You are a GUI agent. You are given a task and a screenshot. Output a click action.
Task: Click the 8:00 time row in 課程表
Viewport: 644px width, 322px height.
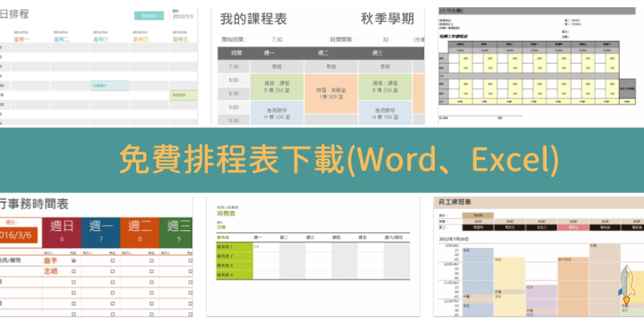233,80
